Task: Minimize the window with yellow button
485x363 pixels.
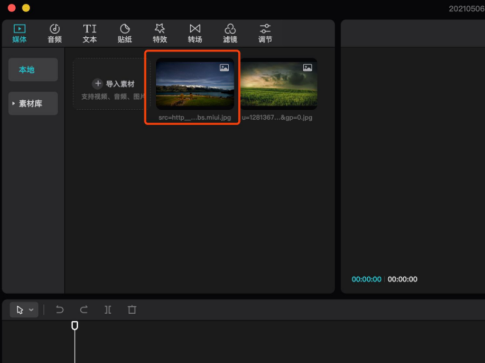Action: (26, 8)
